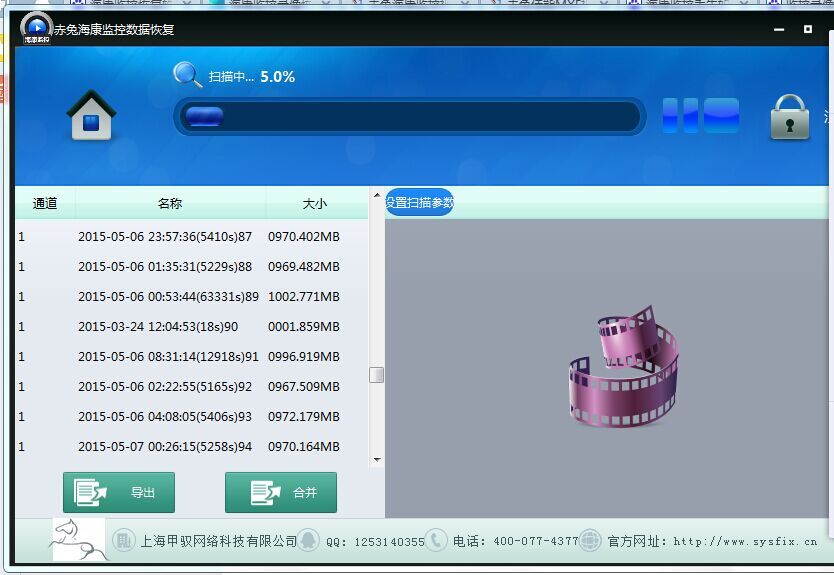
Task: Click QQ number 1253140355
Action: tap(389, 542)
